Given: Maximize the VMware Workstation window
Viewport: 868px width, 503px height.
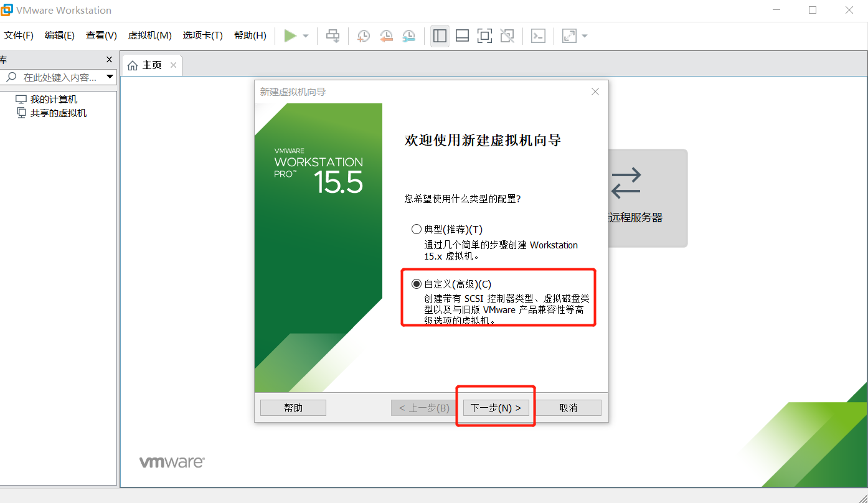Looking at the screenshot, I should (x=813, y=10).
